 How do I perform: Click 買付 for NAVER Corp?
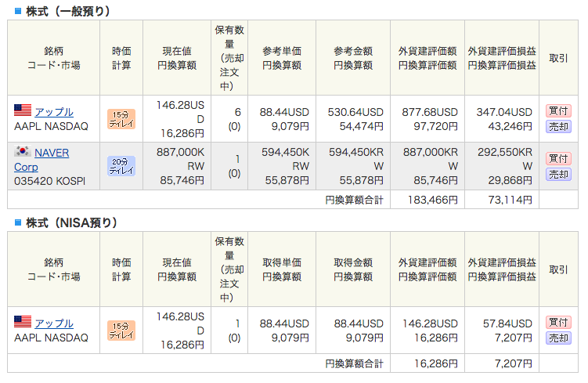click(558, 159)
